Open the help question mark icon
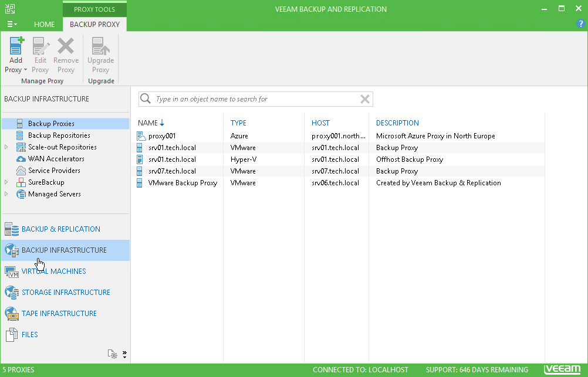Screen dimensions: 588x377 580,23
